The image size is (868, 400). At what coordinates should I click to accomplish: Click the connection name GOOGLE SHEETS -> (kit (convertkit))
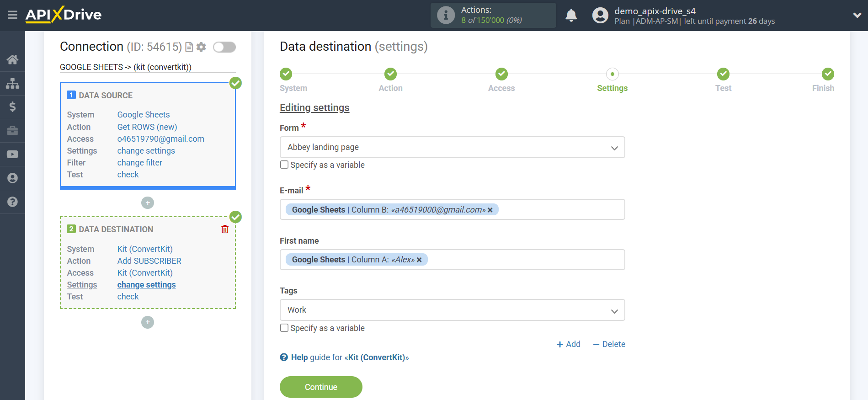pos(126,67)
